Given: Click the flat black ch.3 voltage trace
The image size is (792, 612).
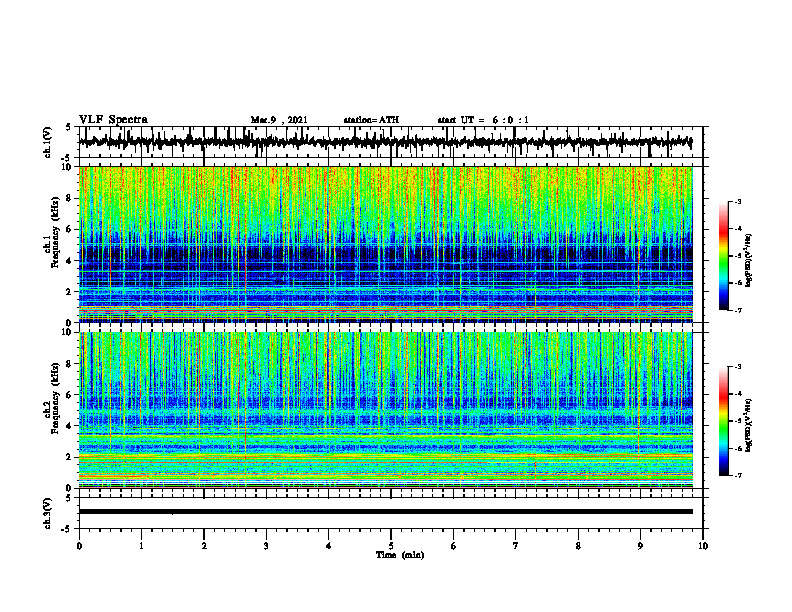Looking at the screenshot, I should click(385, 512).
